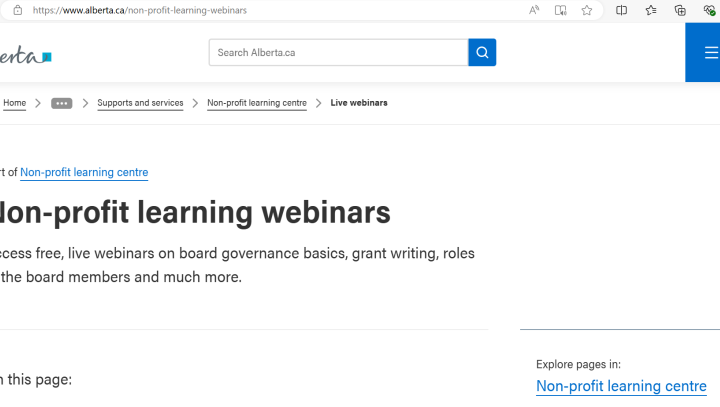
Task: Open the blue hamburger menu
Action: click(708, 52)
